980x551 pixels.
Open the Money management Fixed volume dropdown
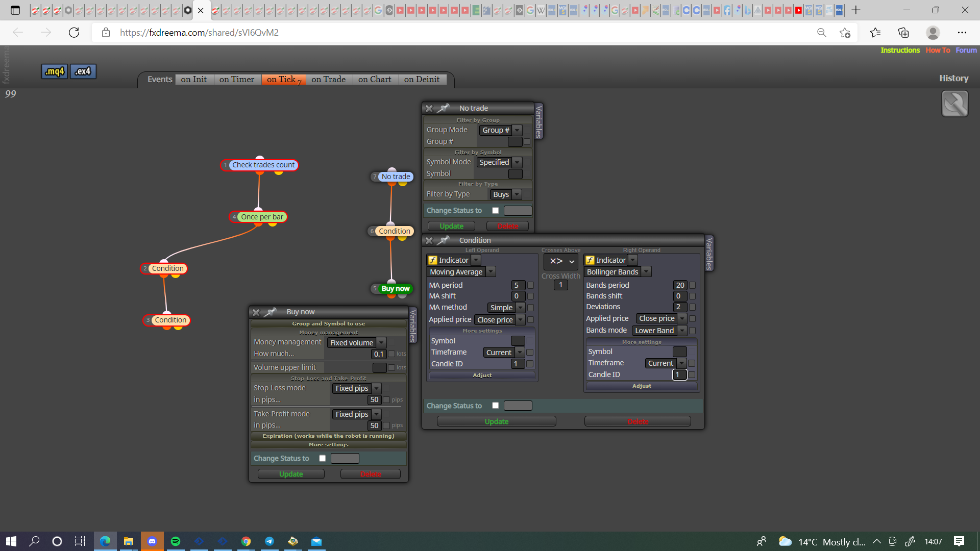click(x=356, y=343)
